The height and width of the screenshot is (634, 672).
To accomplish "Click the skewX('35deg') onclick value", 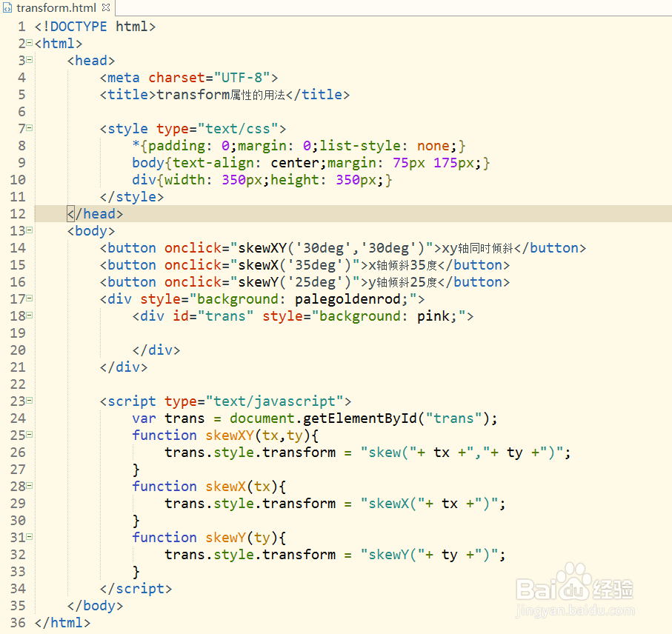I will (x=295, y=265).
